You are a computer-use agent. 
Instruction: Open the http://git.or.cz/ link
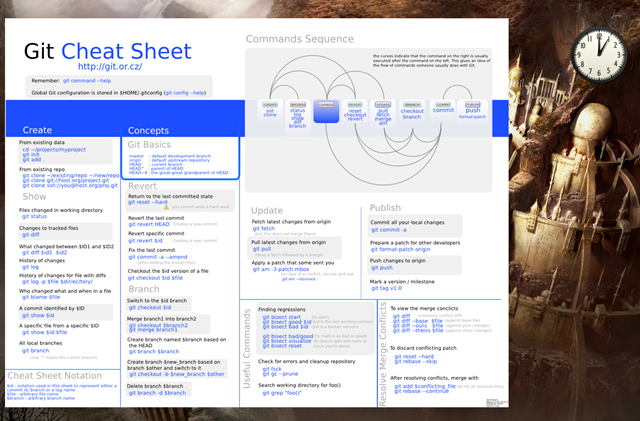coord(110,67)
